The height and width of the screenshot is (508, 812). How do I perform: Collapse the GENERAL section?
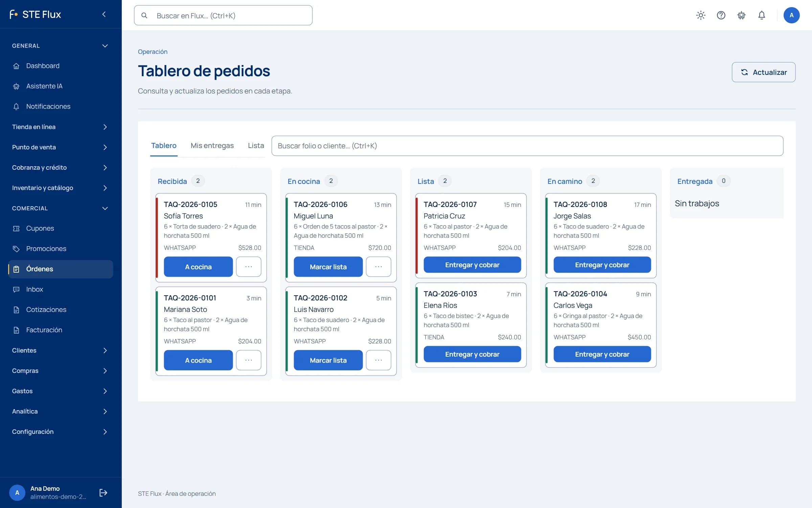[x=61, y=46]
